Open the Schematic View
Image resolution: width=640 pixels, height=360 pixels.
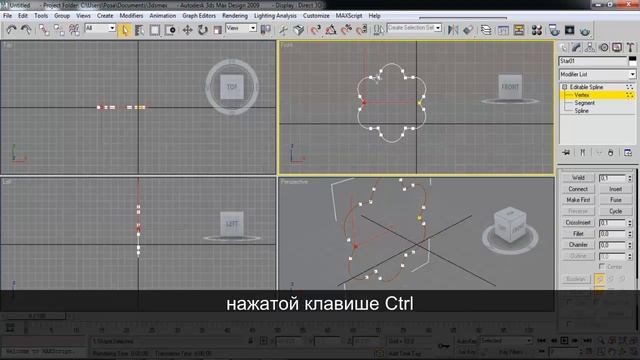coord(519,30)
